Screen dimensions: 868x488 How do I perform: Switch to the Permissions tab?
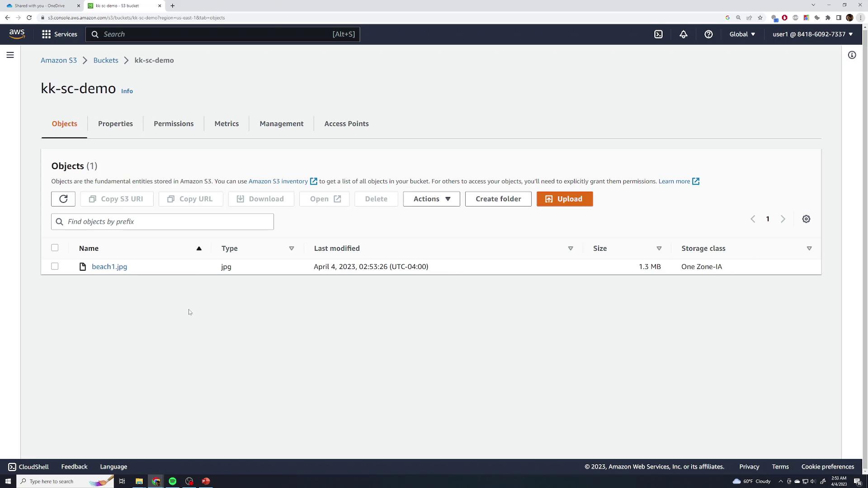click(174, 124)
